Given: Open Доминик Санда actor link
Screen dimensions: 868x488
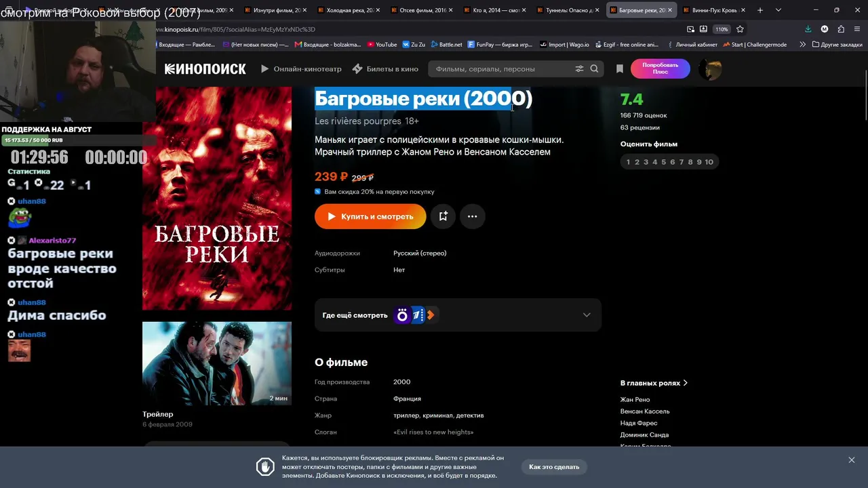Looking at the screenshot, I should pyautogui.click(x=644, y=434).
